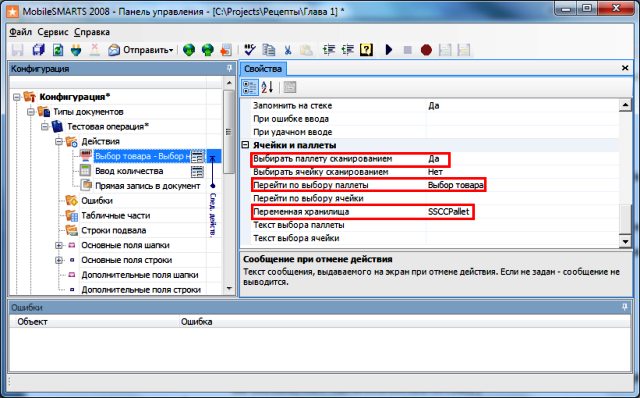This screenshot has width=640, height=398.
Task: Click Перейти по выбору паллеты property
Action: [x=311, y=185]
